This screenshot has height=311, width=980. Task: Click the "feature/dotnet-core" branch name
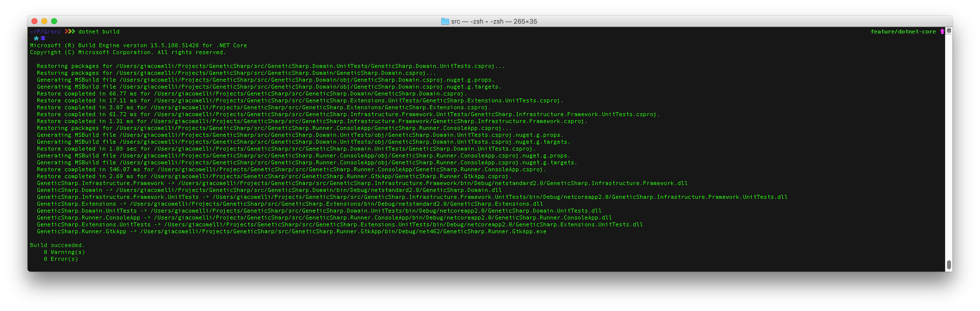pos(903,31)
